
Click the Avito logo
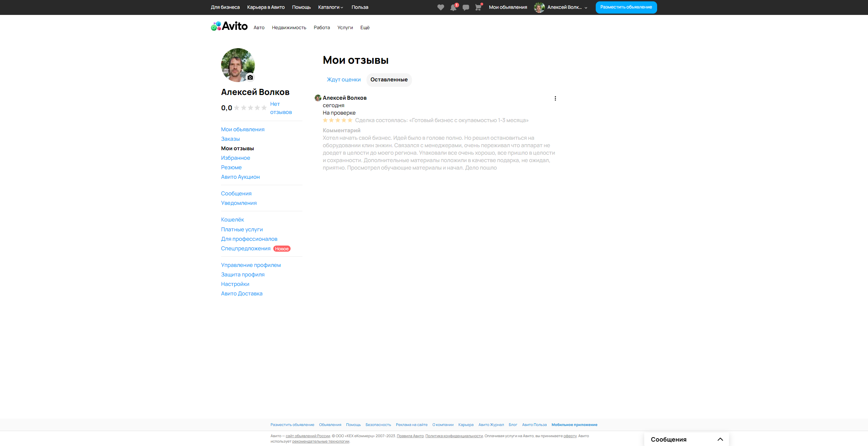[x=229, y=26]
